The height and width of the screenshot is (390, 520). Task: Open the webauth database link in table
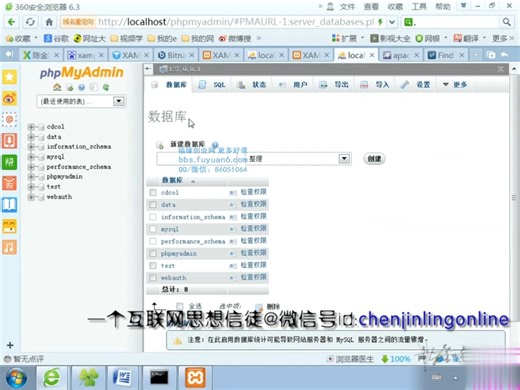(173, 278)
